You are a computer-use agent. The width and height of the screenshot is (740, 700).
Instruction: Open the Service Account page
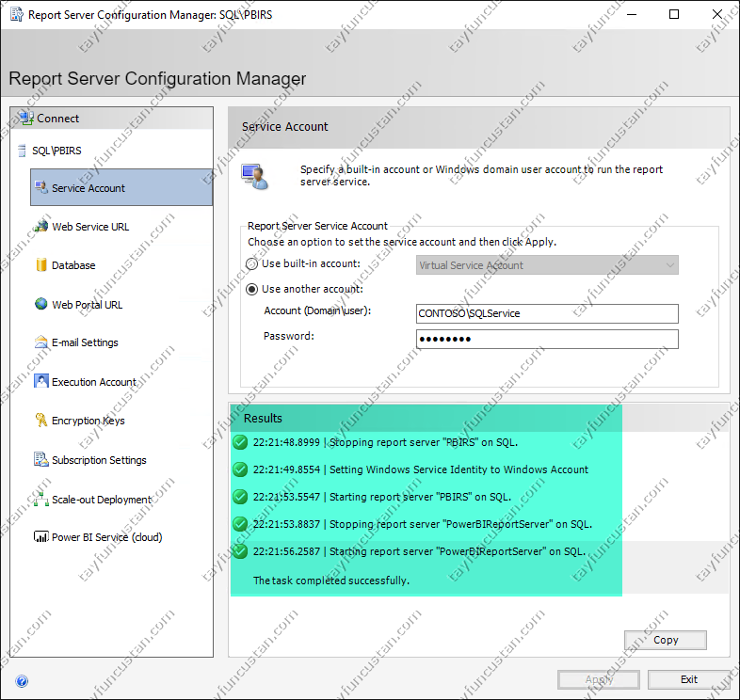[121, 187]
